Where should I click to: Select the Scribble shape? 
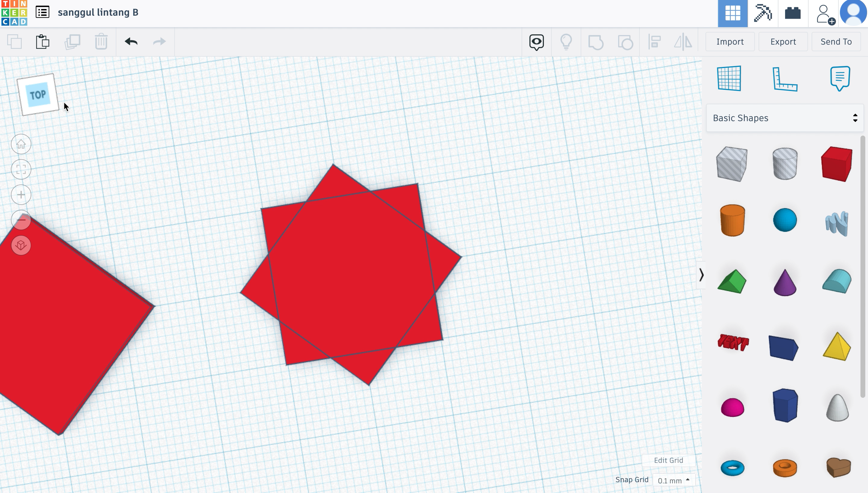coord(837,224)
